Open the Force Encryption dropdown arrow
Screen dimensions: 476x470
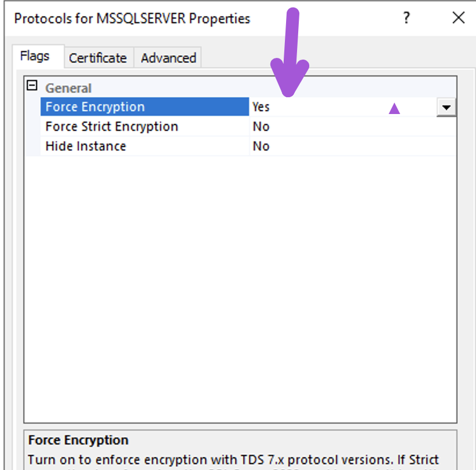446,107
